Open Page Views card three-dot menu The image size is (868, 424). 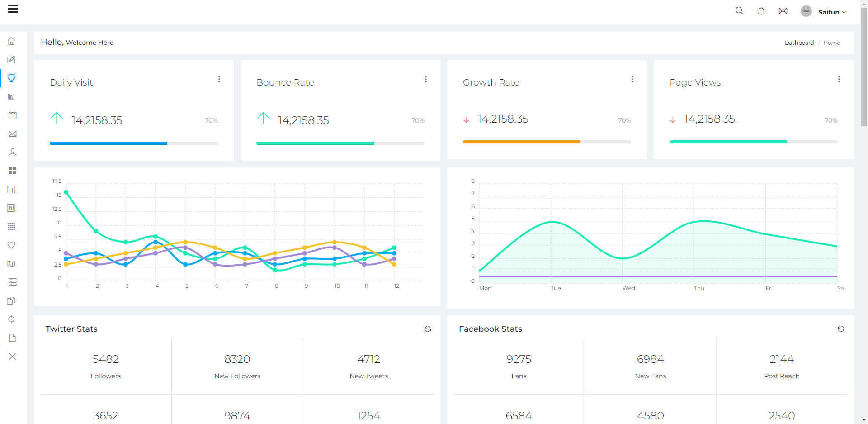[x=839, y=79]
